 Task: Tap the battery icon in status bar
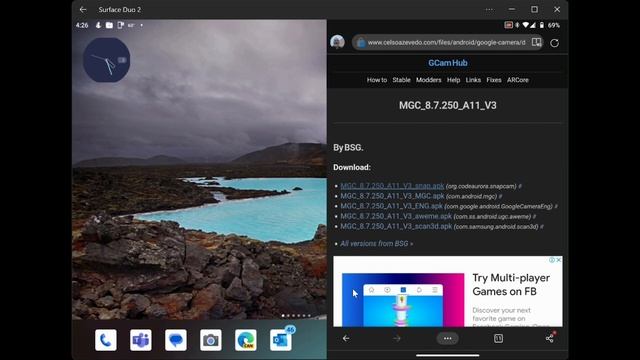542,25
